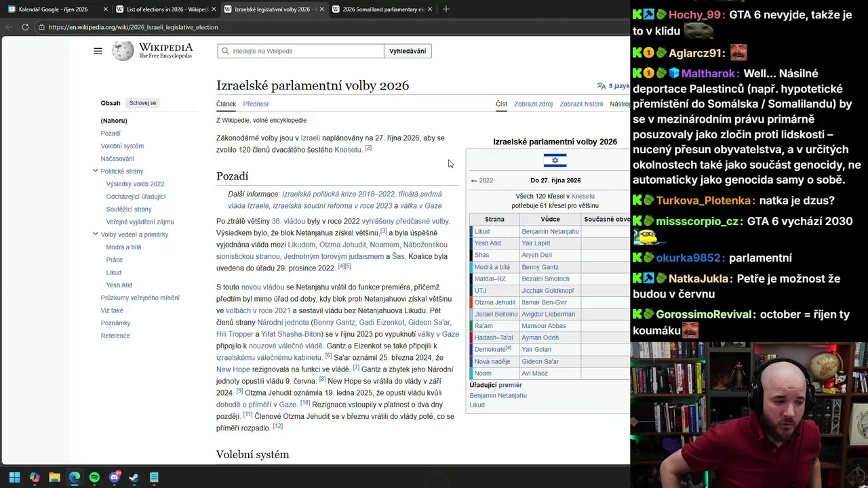Open Steam from the taskbar
Viewport: 868px width, 488px height.
134,477
